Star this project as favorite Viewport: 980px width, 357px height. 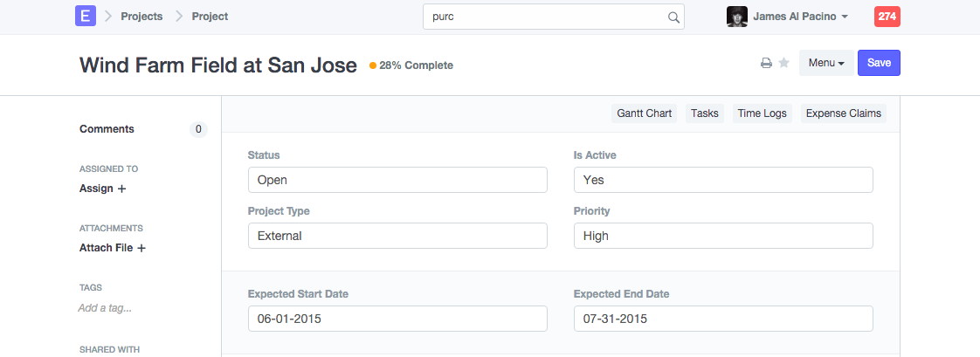pos(784,63)
